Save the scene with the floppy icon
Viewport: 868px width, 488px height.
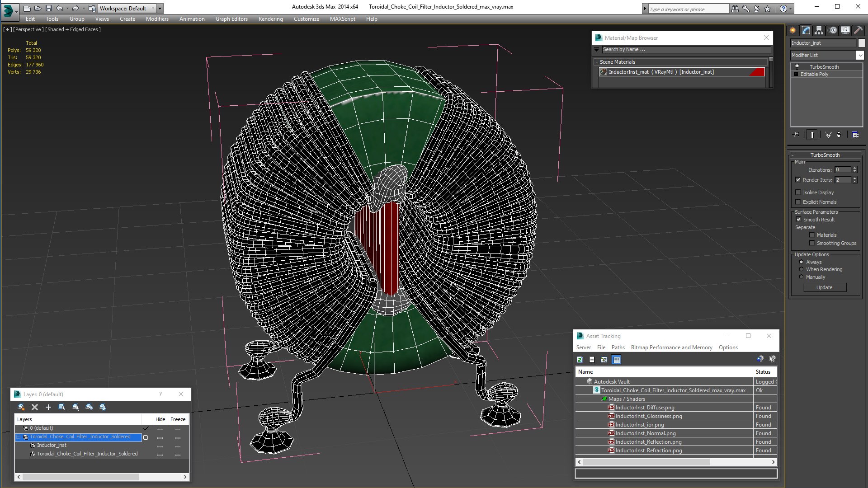click(49, 8)
